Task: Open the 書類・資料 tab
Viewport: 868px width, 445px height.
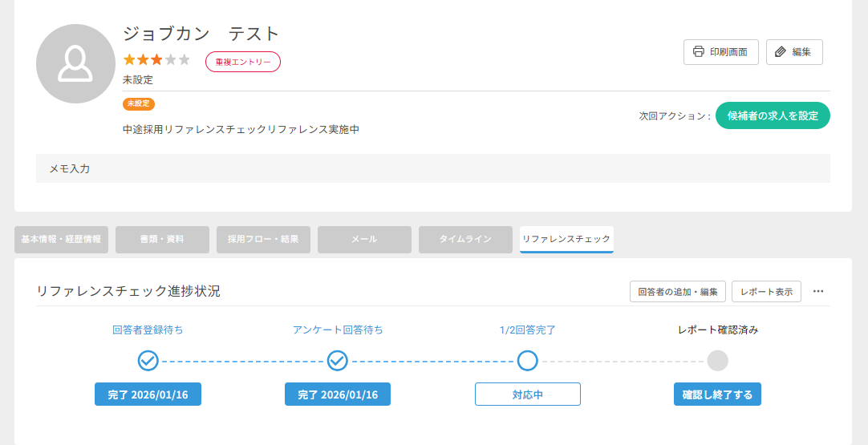Action: (x=162, y=239)
